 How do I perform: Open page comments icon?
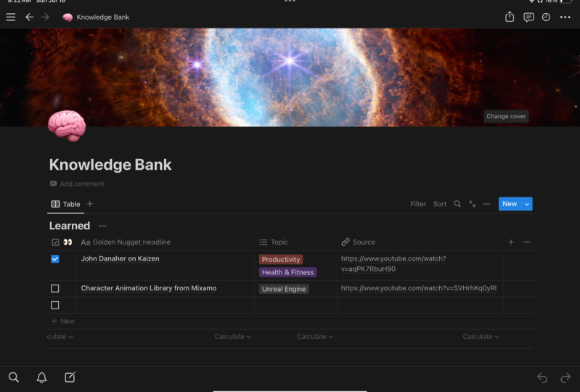click(528, 17)
